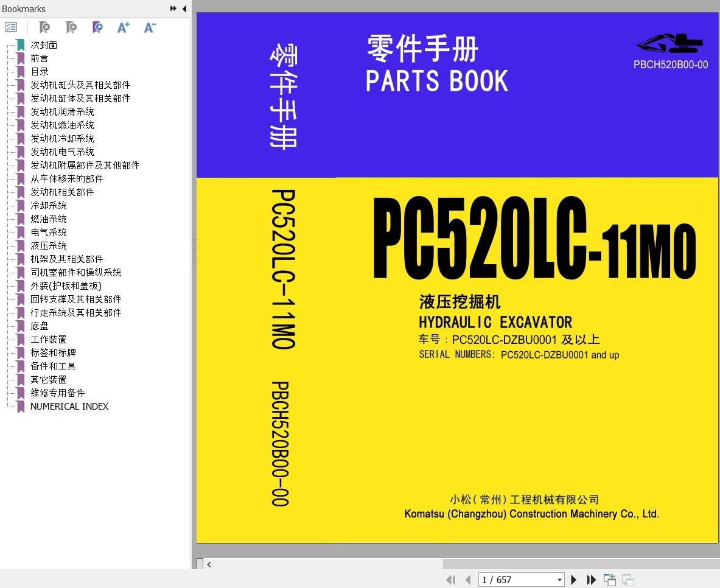Decrease bookmark font size with A-
The height and width of the screenshot is (588, 720).
tap(150, 27)
